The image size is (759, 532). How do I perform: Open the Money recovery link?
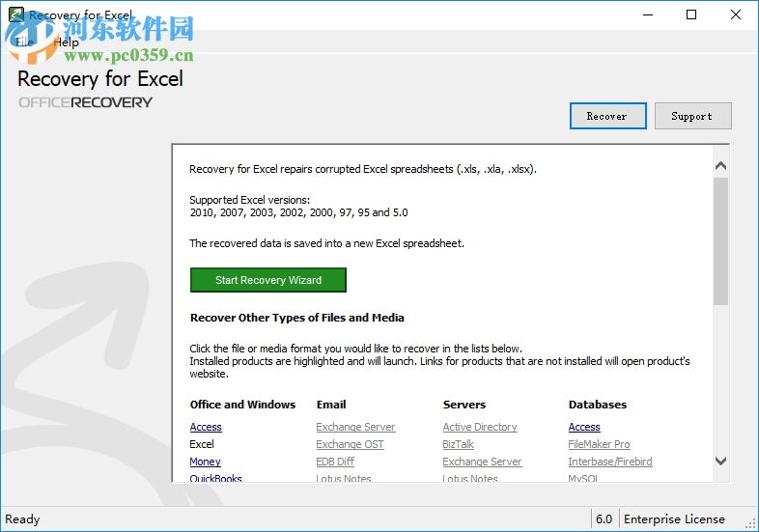(206, 462)
